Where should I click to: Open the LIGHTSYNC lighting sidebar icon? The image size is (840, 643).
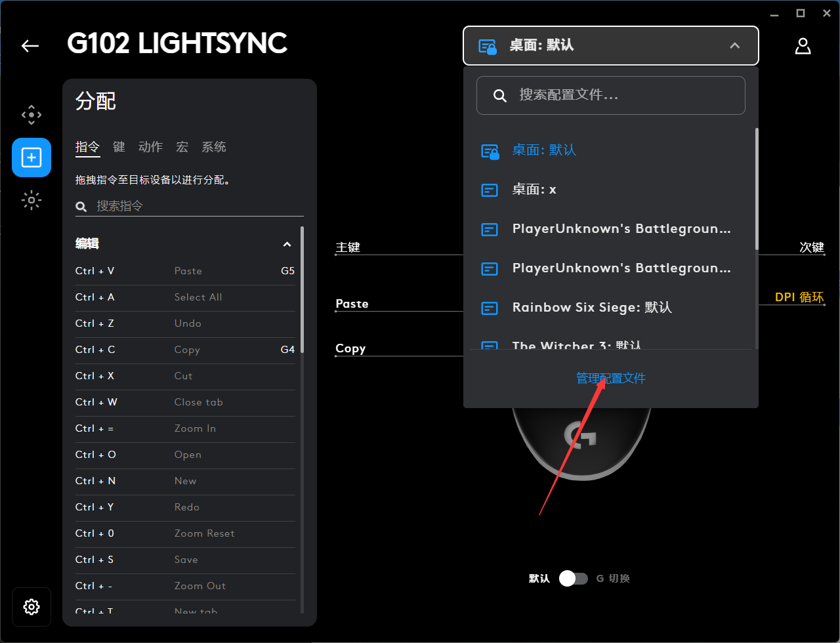pos(31,200)
